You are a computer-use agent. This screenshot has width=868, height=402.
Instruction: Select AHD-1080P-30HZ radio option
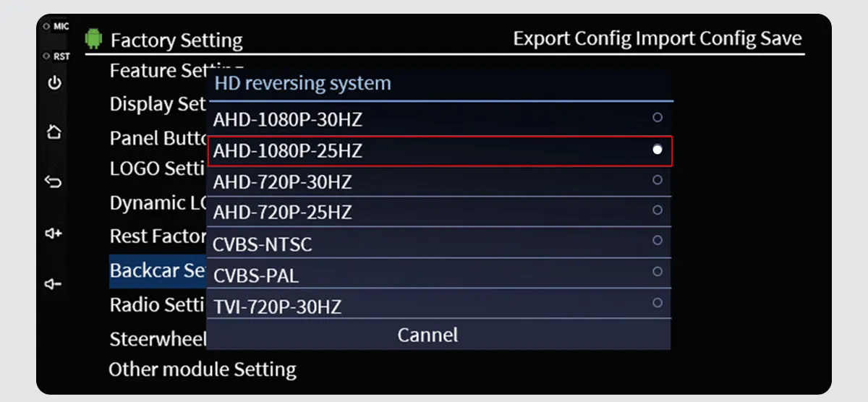[x=440, y=118]
